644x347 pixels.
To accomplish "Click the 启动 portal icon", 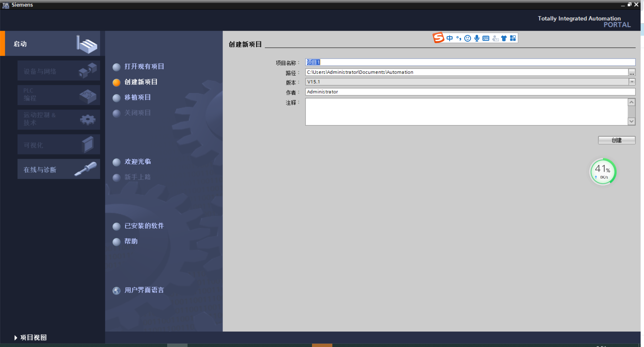I will pos(87,44).
